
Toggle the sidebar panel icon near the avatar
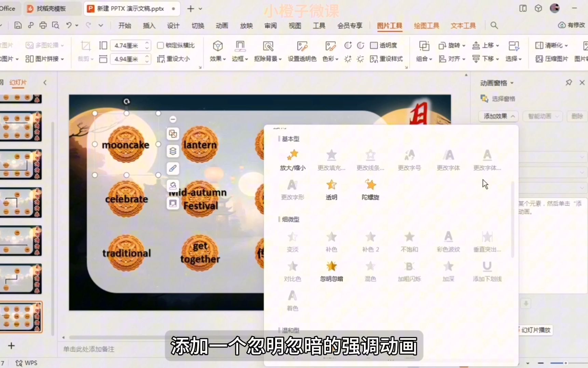pyautogui.click(x=523, y=8)
